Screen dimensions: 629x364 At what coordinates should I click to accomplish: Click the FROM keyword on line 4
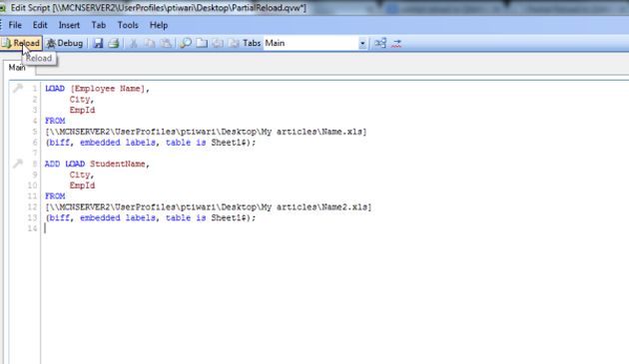tap(55, 121)
